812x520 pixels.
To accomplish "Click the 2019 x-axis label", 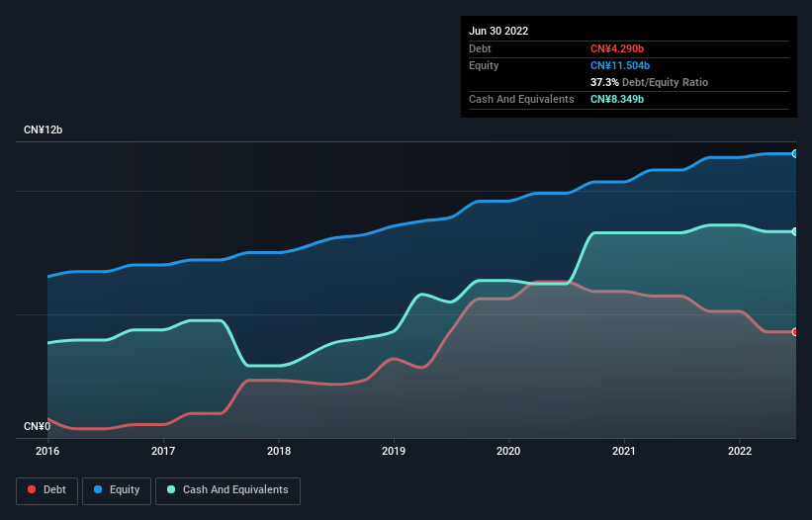I will click(394, 451).
